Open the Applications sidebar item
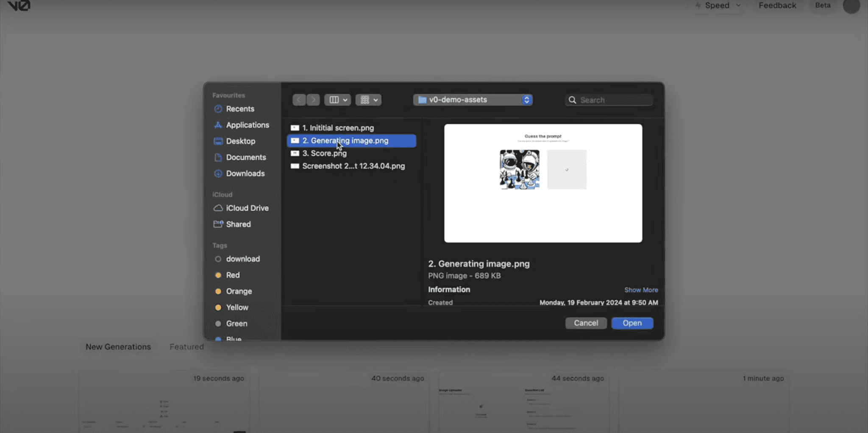868x433 pixels. tap(248, 125)
